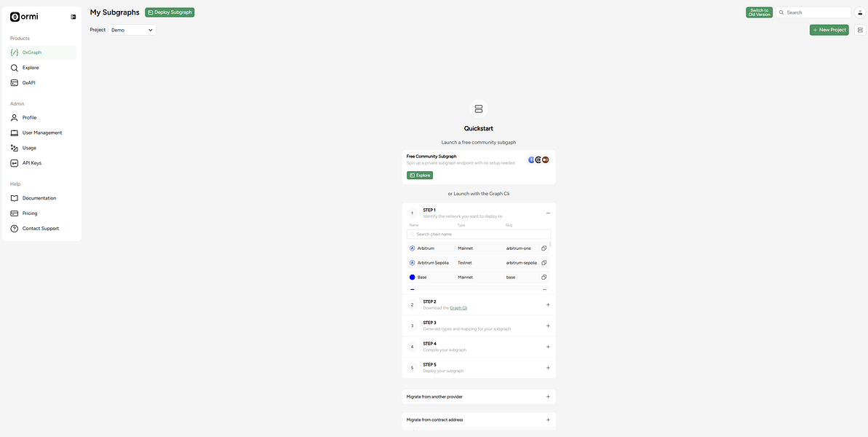
Task: Copy the arbitrum-sepolia slug
Action: (x=544, y=262)
